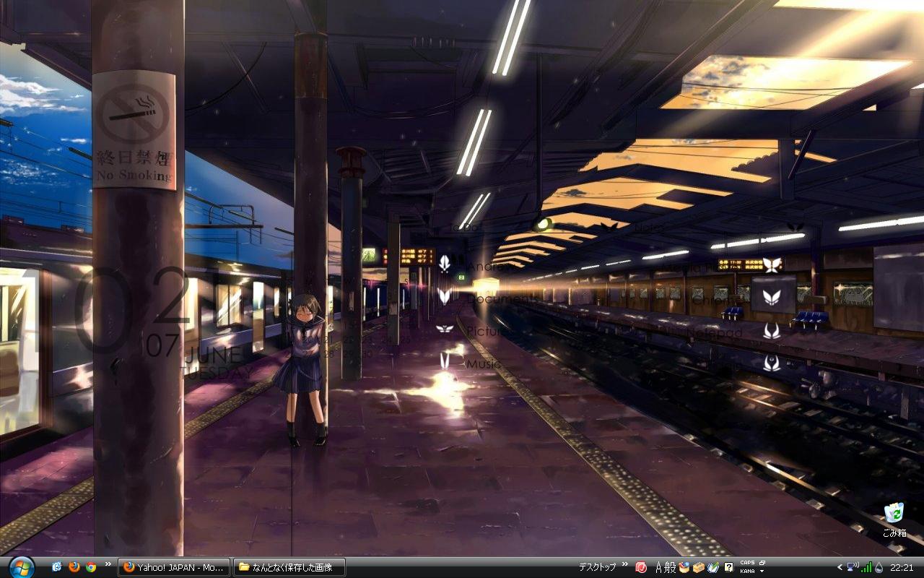Switch to the Yahoo! JAPAN Firefox window
The width and height of the screenshot is (924, 578).
pos(174,567)
